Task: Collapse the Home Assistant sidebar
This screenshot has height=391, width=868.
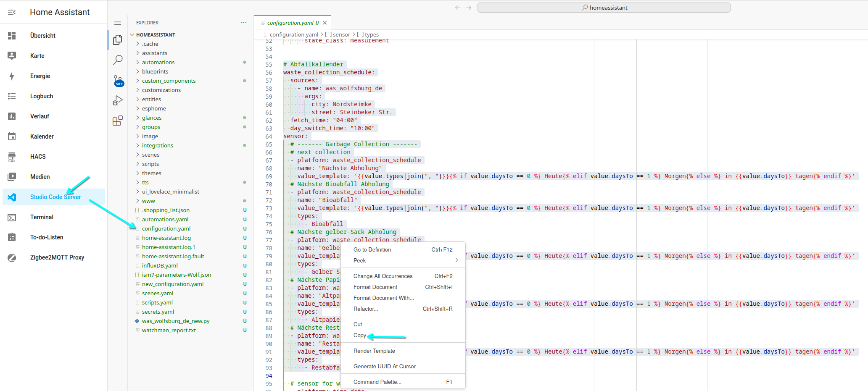Action: tap(12, 12)
